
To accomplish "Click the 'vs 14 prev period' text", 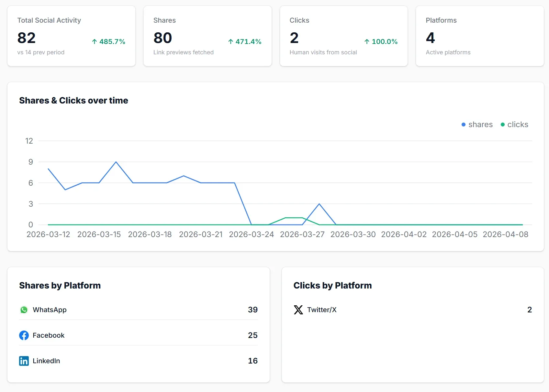I will pyautogui.click(x=41, y=52).
